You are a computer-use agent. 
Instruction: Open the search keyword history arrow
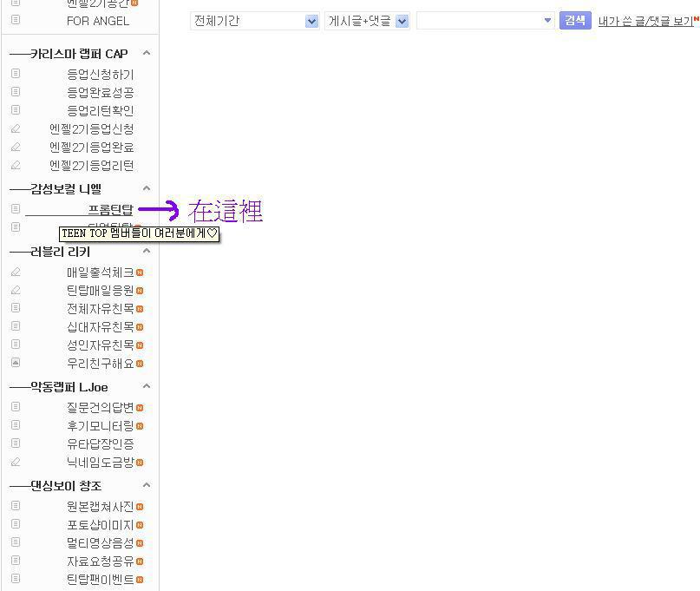(547, 21)
